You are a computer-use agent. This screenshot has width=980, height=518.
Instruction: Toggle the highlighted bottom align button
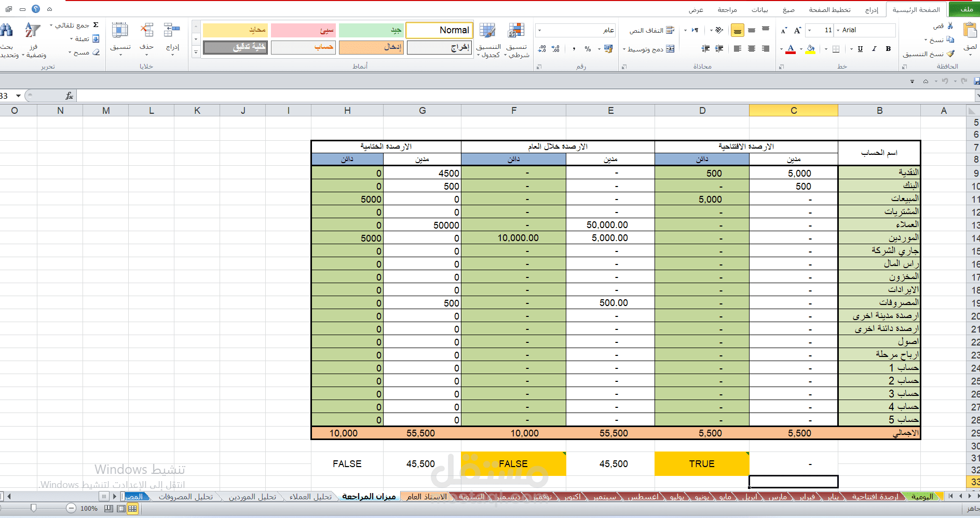[738, 31]
